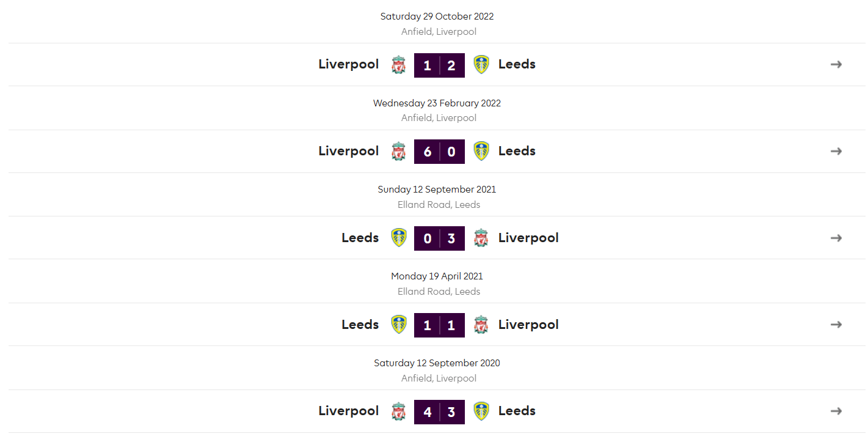The width and height of the screenshot is (868, 439).
Task: Click Liverpool crest in 29 October 2022 match
Action: 398,65
